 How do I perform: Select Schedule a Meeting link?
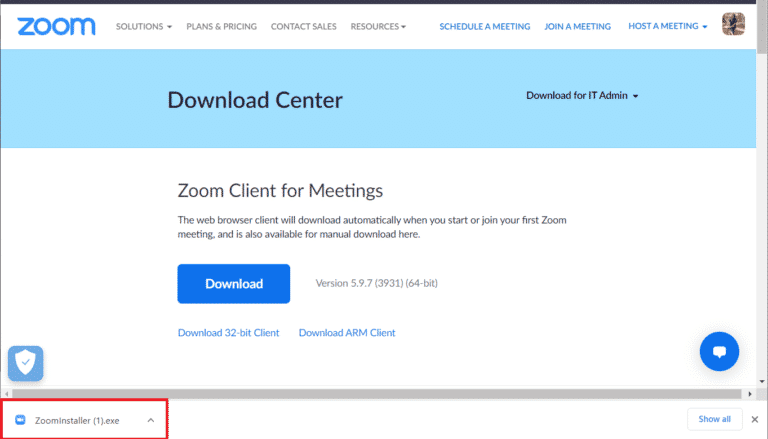484,26
